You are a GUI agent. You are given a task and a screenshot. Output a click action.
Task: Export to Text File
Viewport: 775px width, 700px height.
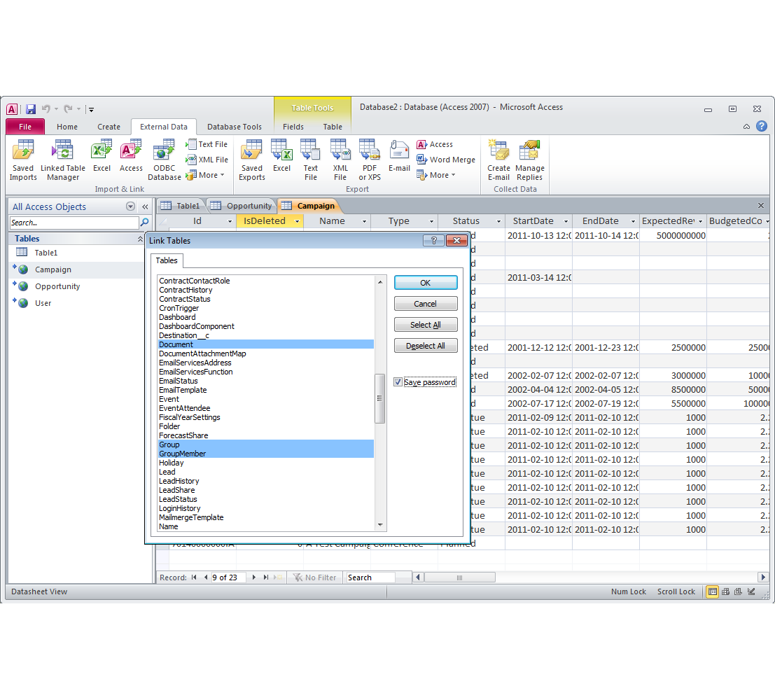[310, 160]
